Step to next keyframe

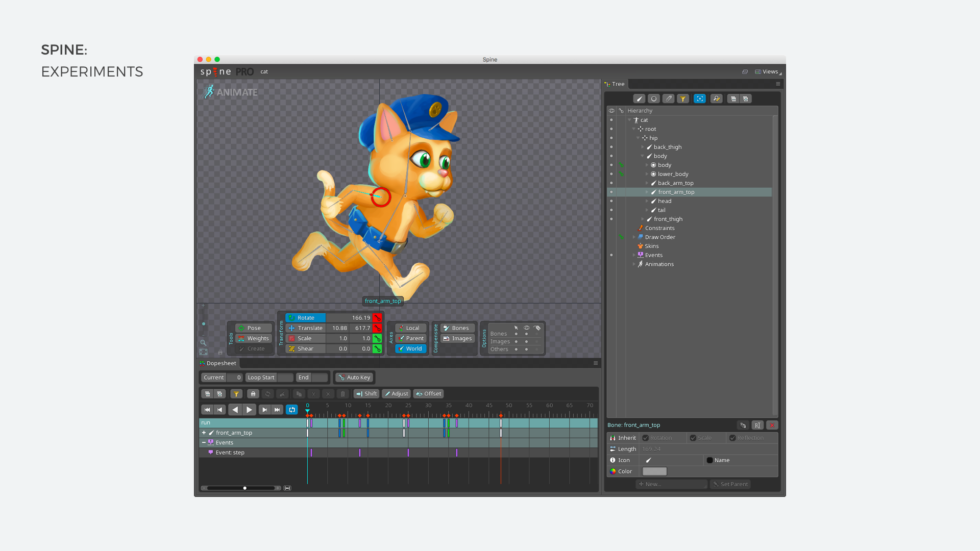pyautogui.click(x=264, y=410)
